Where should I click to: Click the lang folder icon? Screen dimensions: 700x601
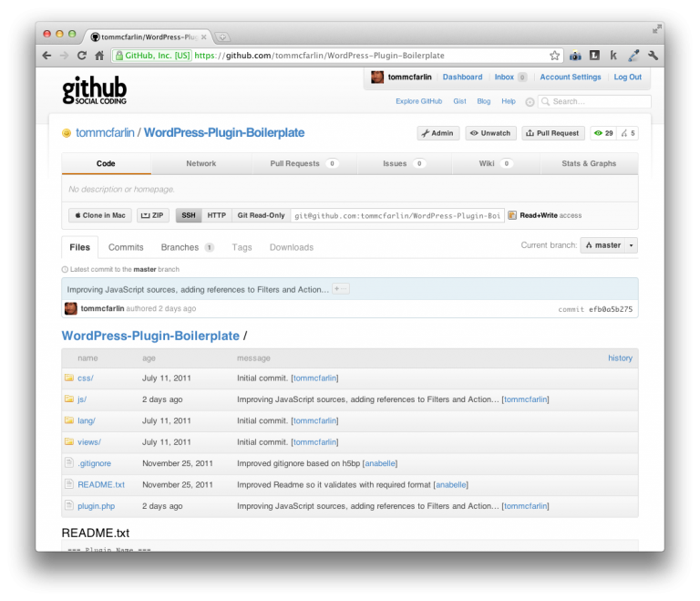69,420
